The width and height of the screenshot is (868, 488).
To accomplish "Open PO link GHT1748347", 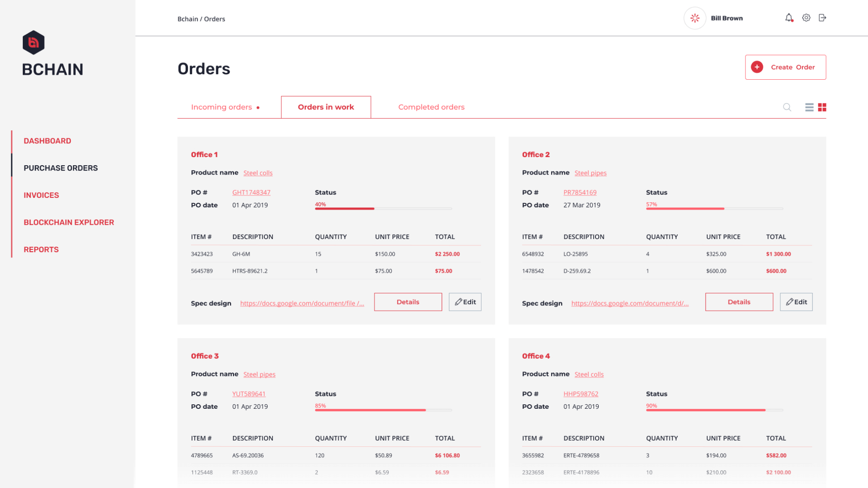I will (251, 193).
